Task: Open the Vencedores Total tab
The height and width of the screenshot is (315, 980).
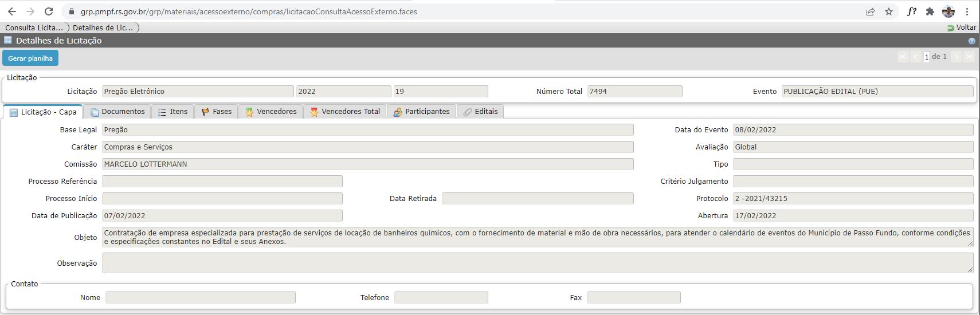Action: point(345,112)
